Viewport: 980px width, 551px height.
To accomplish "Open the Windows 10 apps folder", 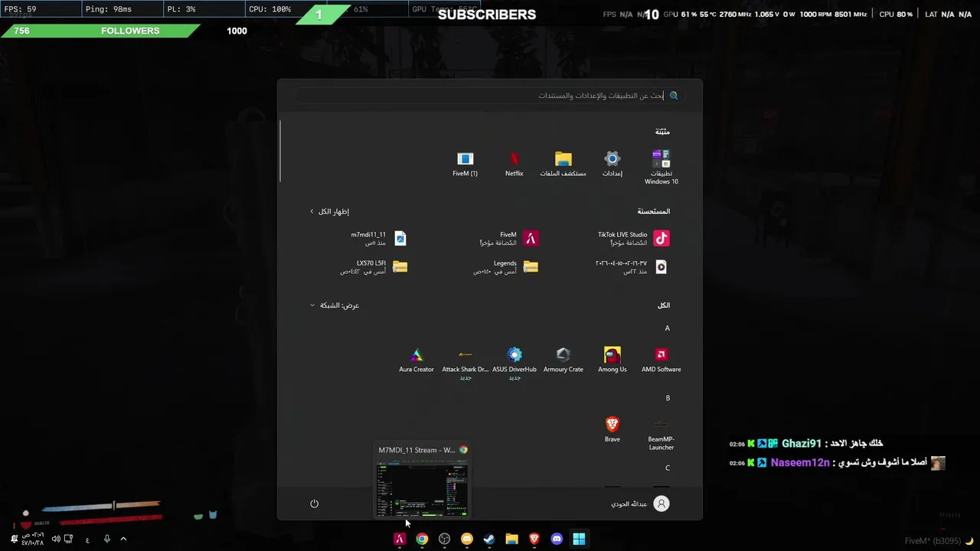I will pos(661,168).
